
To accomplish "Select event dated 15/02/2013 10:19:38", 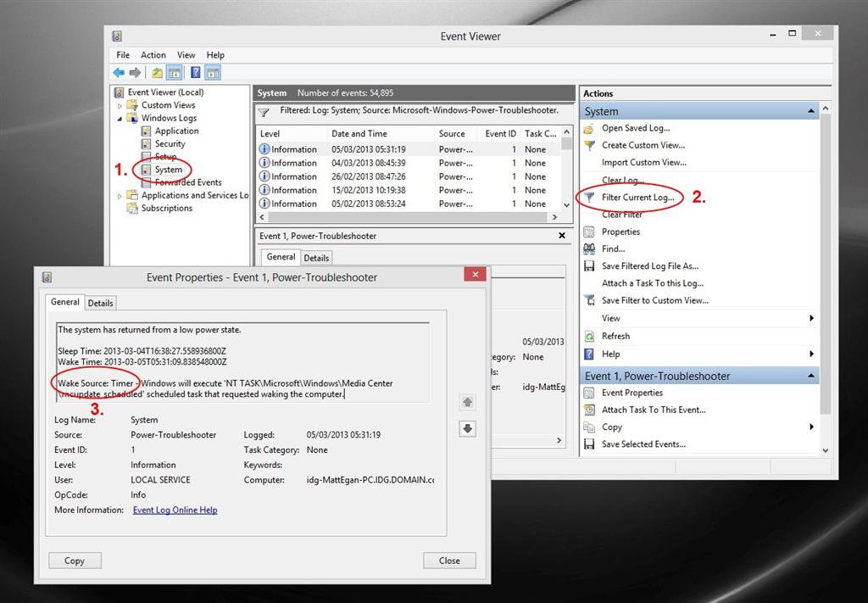I will click(409, 190).
